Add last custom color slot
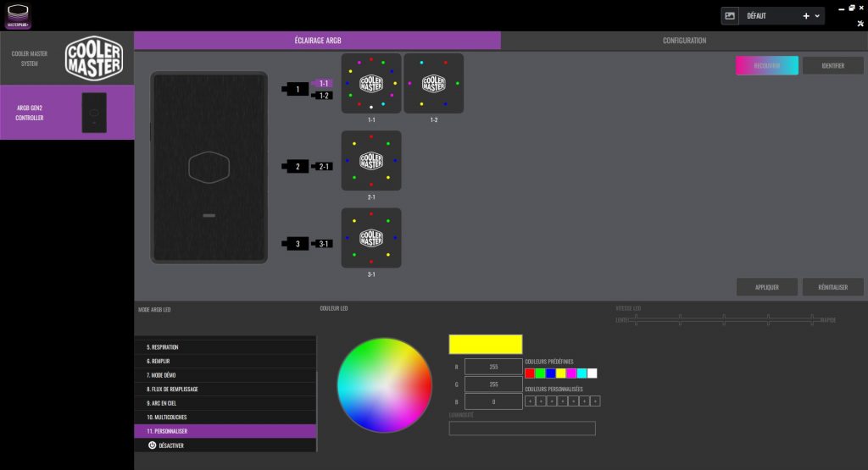 595,401
